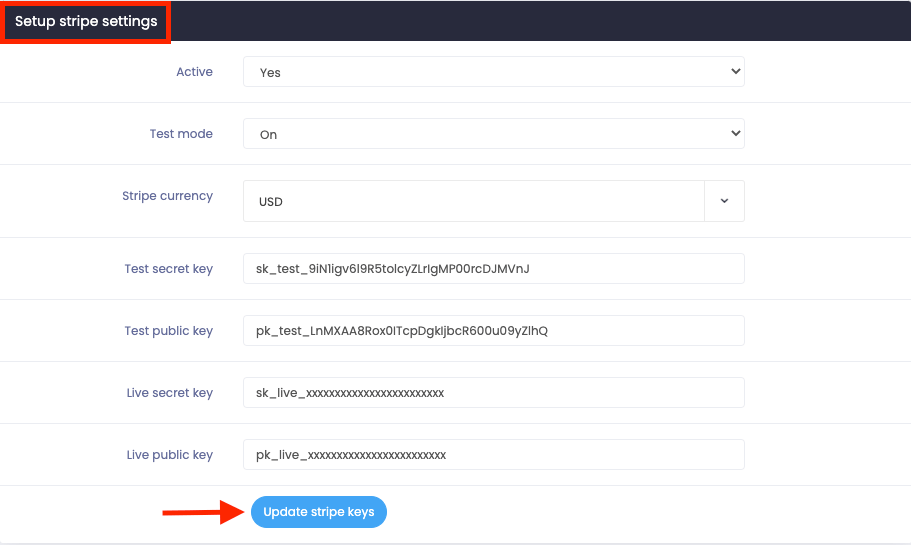Click the Test public key label
Image resolution: width=911 pixels, height=545 pixels.
point(168,331)
